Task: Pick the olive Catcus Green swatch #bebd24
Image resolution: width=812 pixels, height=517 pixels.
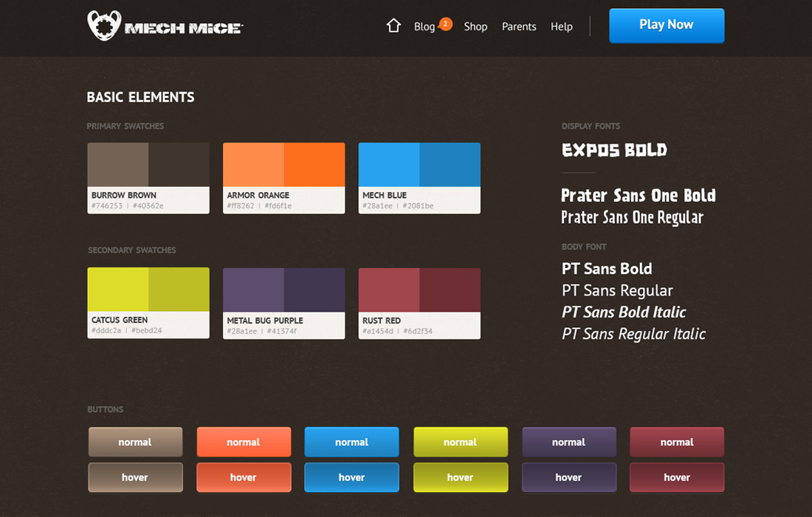Action: tap(179, 290)
